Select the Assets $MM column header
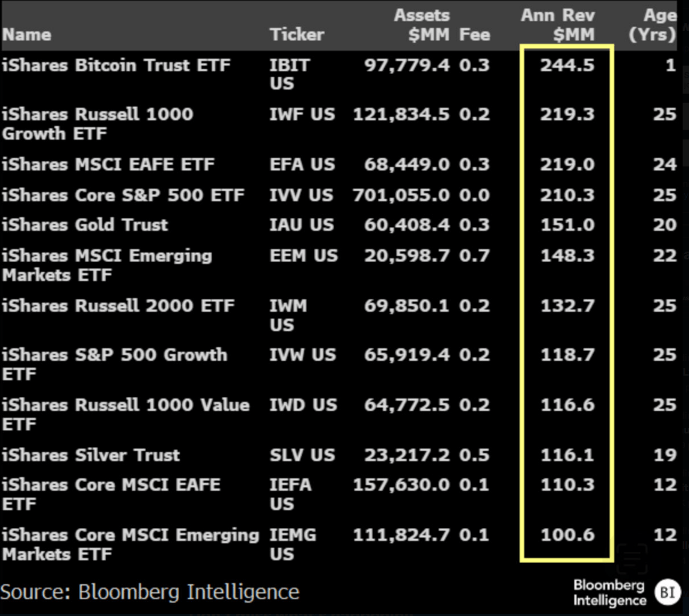 click(421, 25)
